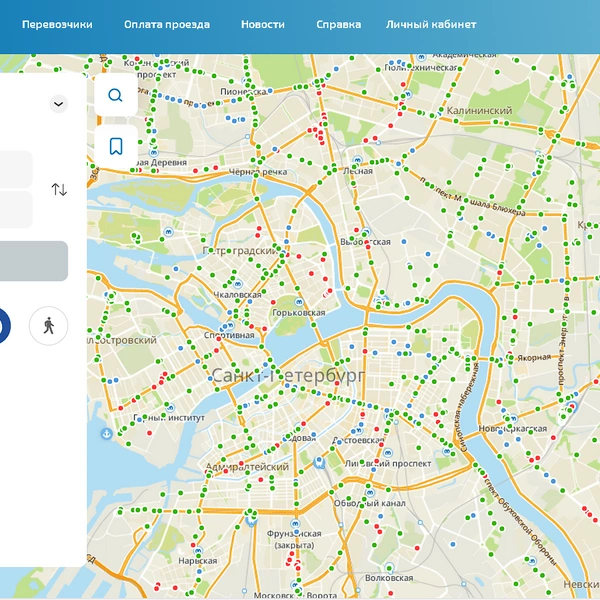Open the map search magnifier button
The image size is (600, 600).
coord(116,95)
